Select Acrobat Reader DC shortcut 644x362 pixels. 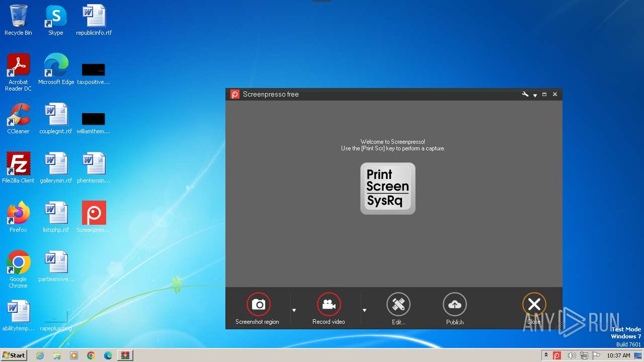coord(18,72)
